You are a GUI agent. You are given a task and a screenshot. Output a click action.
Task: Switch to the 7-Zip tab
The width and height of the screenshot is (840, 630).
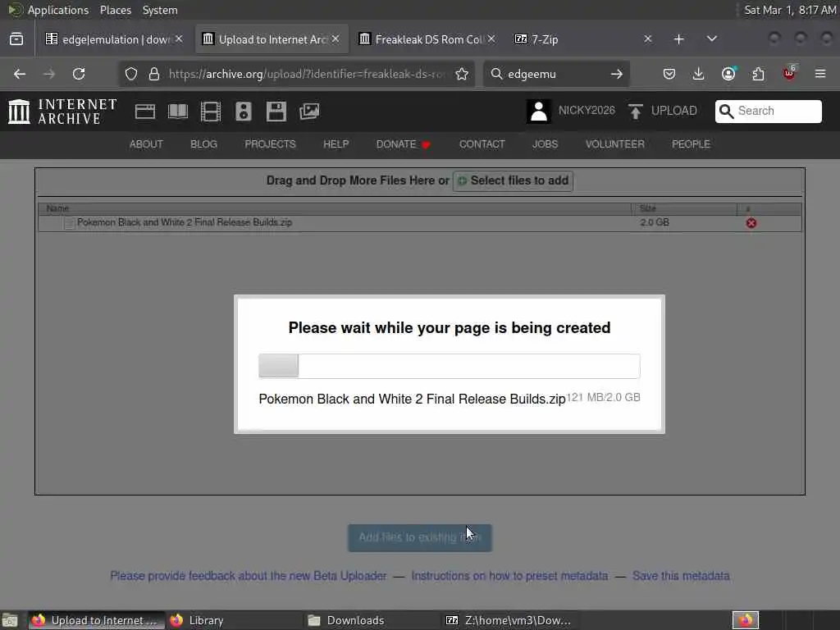click(x=584, y=39)
